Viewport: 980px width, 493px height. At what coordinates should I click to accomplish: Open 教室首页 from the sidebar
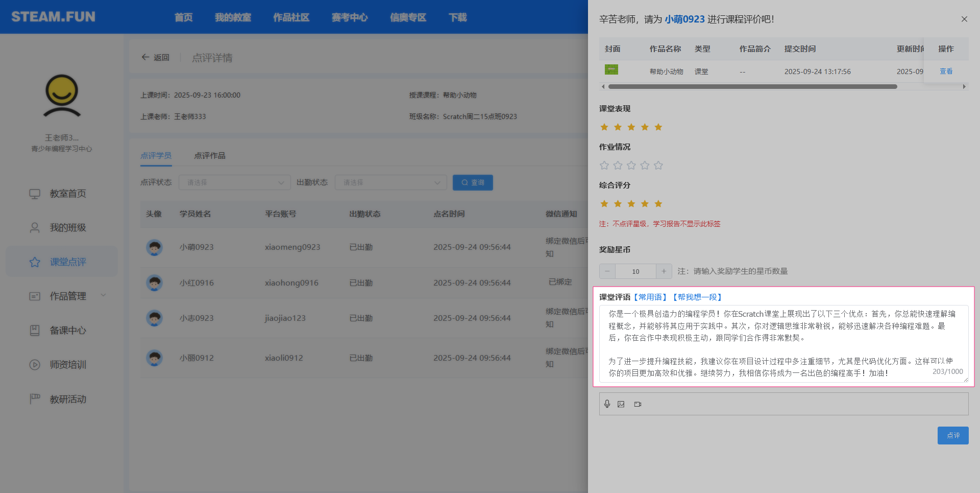67,194
